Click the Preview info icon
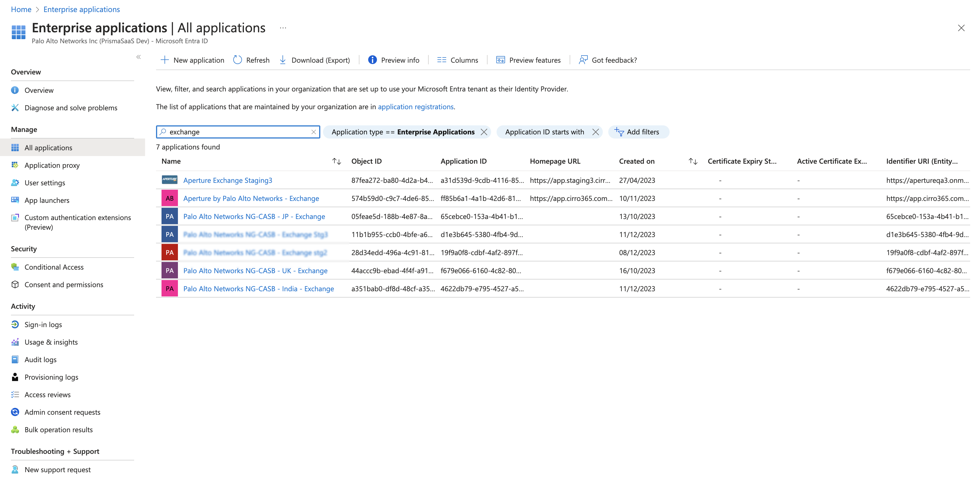The height and width of the screenshot is (496, 980). tap(372, 60)
